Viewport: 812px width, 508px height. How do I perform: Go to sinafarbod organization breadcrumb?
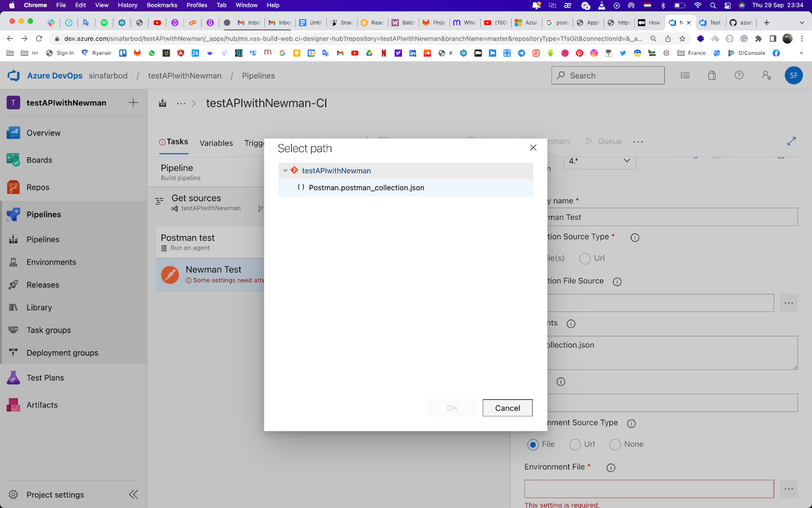[108, 76]
